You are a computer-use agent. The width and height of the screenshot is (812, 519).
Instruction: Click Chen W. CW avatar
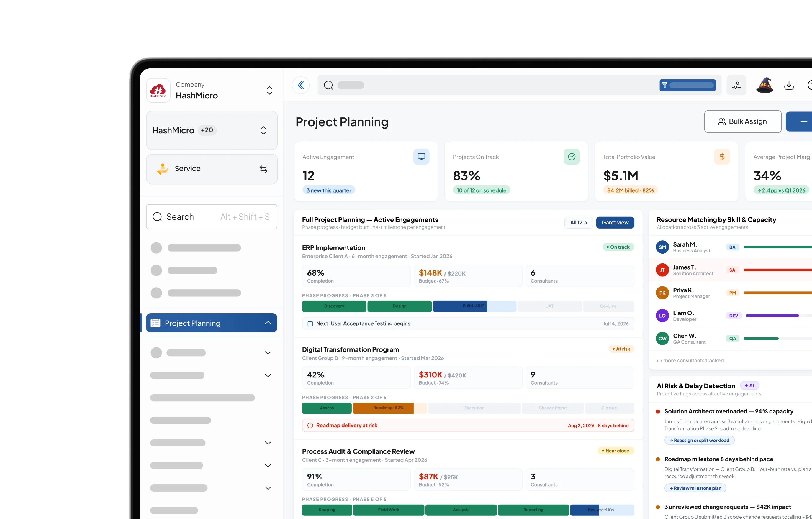[662, 339]
